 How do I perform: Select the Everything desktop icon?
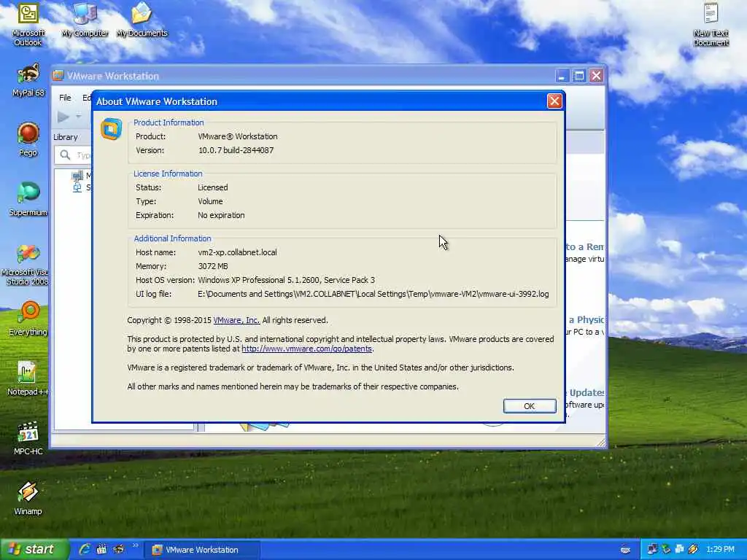click(28, 319)
